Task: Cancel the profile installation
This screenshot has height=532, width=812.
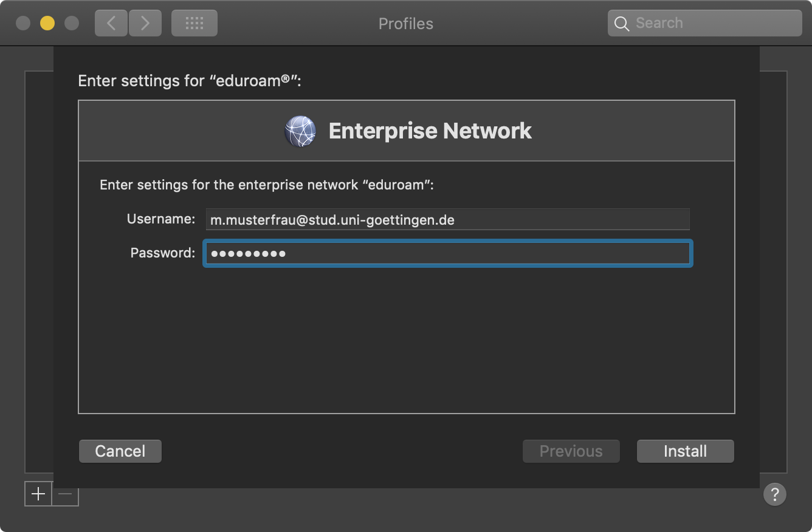Action: 120,451
